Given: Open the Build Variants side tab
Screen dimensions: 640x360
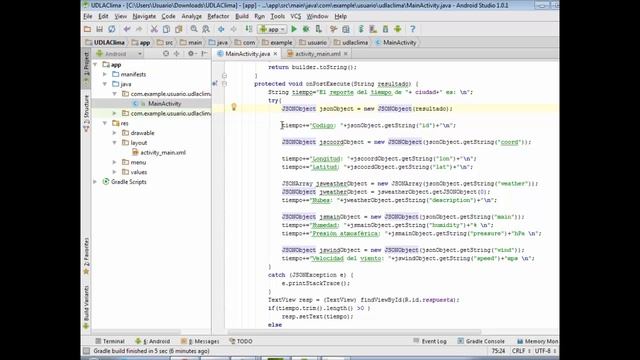Looking at the screenshot, I should click(x=86, y=307).
